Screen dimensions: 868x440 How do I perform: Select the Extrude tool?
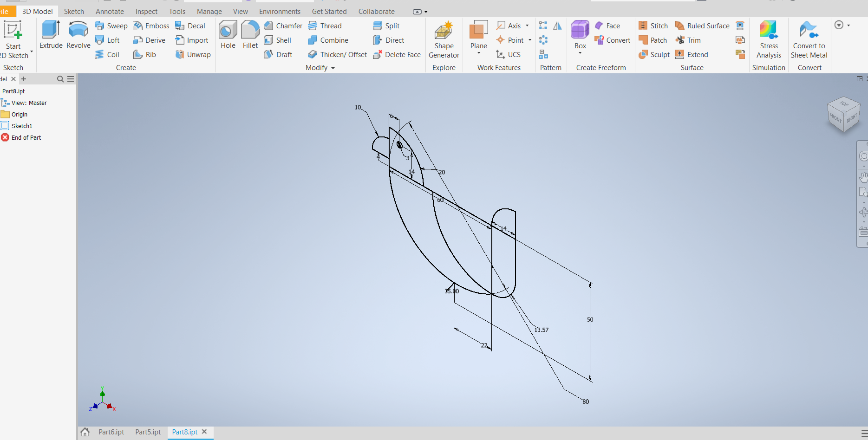tap(51, 35)
